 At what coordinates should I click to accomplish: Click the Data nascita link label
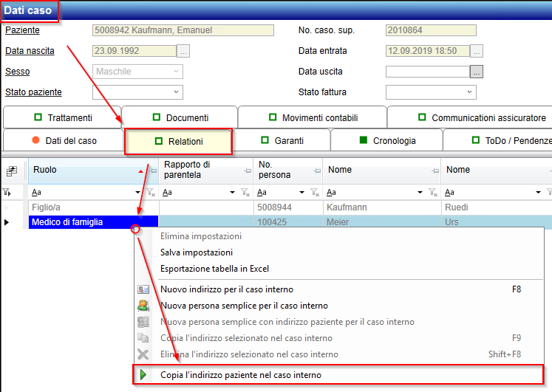tap(30, 51)
